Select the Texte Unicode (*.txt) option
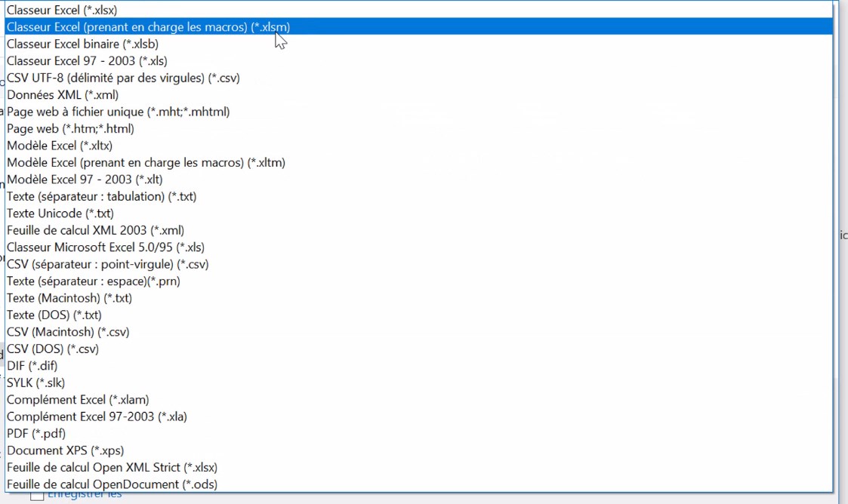848x504 pixels. click(x=60, y=214)
